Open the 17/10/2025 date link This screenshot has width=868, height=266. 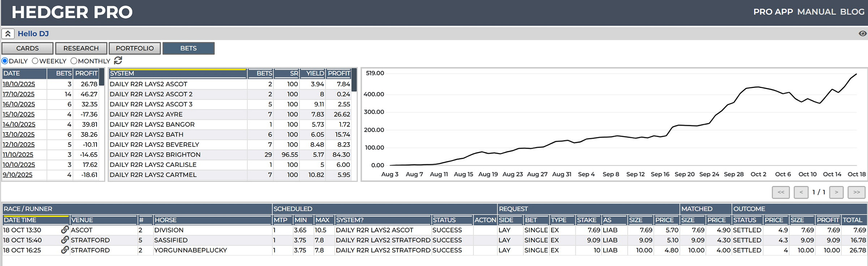point(18,94)
